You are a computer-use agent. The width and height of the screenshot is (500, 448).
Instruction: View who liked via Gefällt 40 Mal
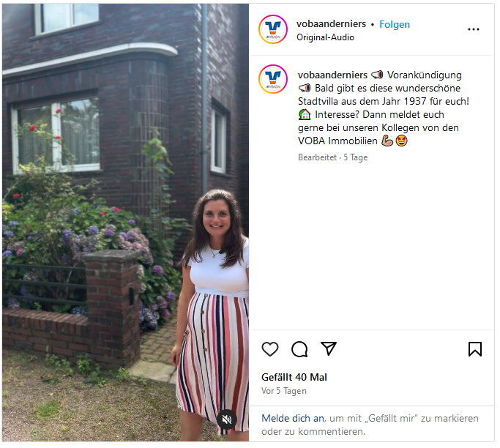tap(294, 377)
